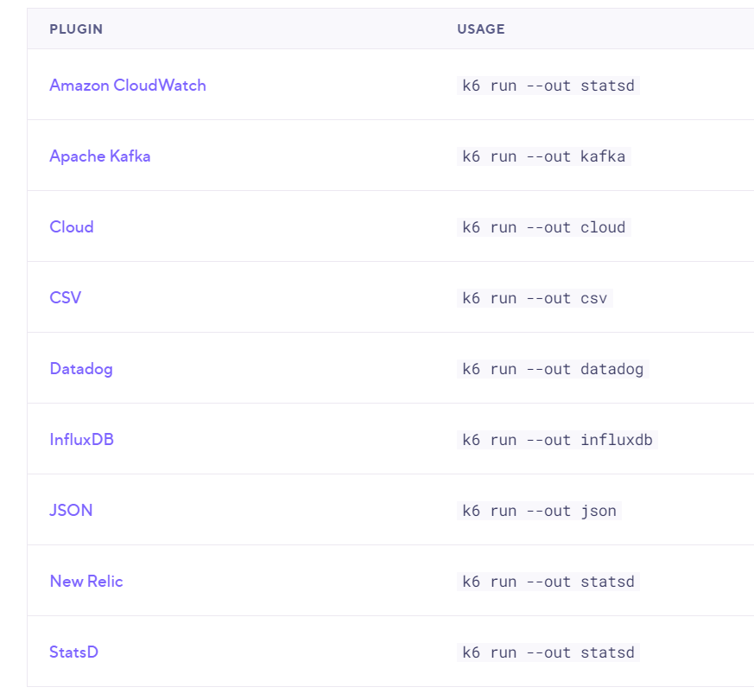Open the JSON plugin link
This screenshot has width=754, height=700.
pyautogui.click(x=71, y=511)
